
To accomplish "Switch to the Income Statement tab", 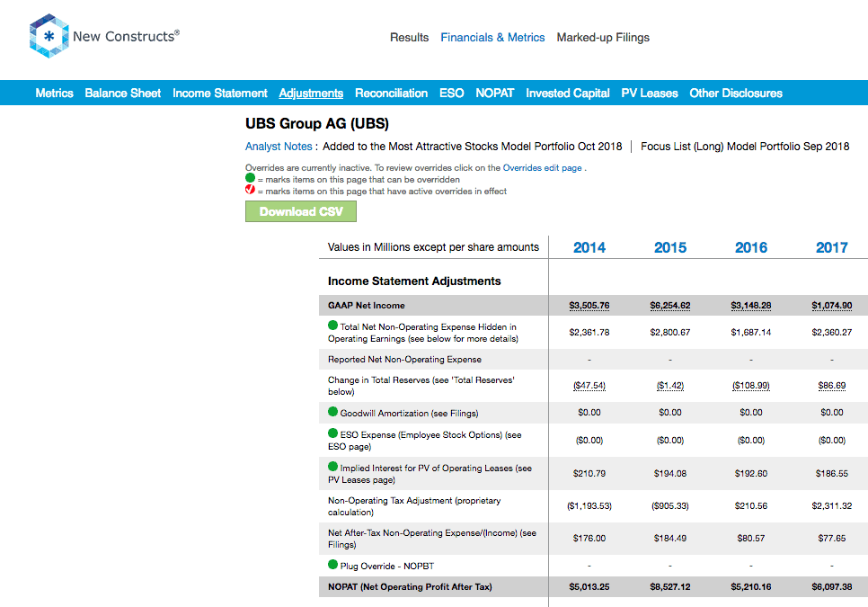I will tap(220, 93).
